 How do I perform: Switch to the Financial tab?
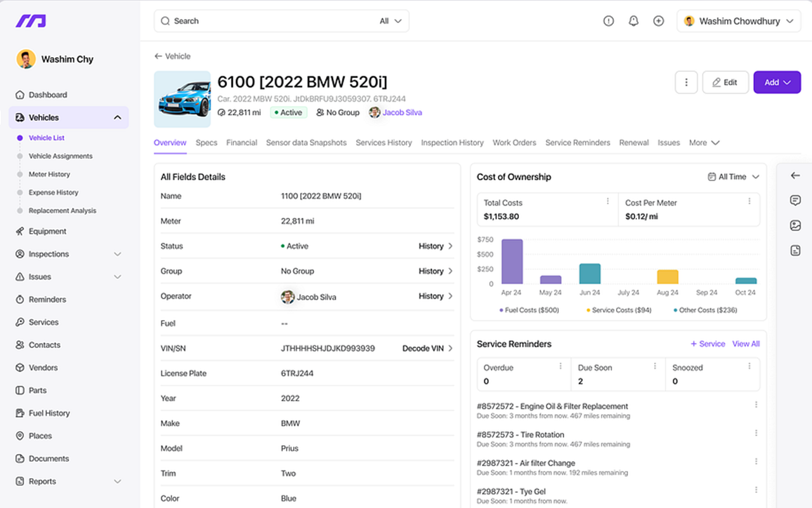point(242,143)
